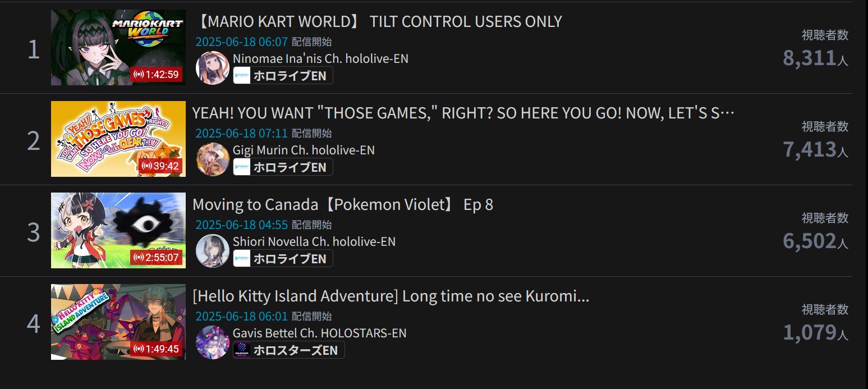Open the Hello Kitty Island Adventure thumbnail
Viewport: 868px width, 389px height.
pos(118,322)
